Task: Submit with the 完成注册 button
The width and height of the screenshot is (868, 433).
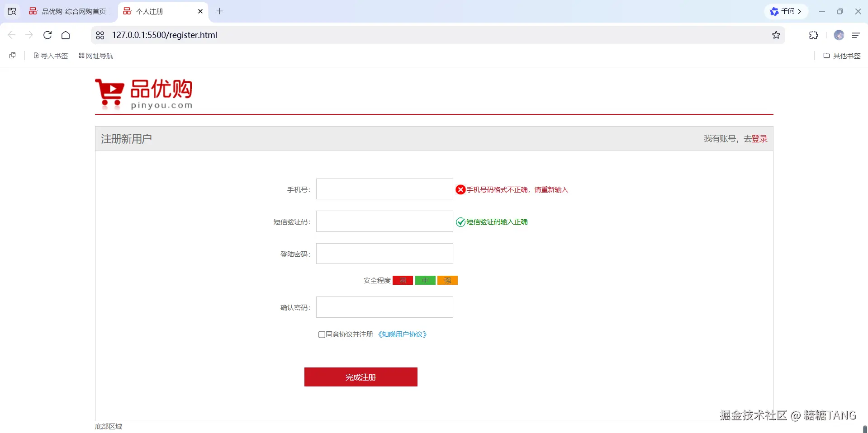Action: click(x=361, y=377)
